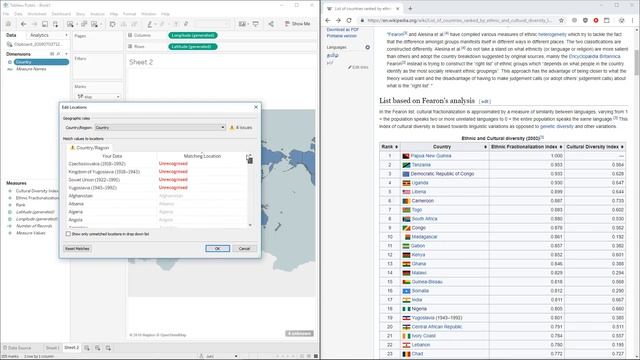640x360 pixels.
Task: Click the highlight pen toolbar icon
Action: pyautogui.click(x=150, y=24)
